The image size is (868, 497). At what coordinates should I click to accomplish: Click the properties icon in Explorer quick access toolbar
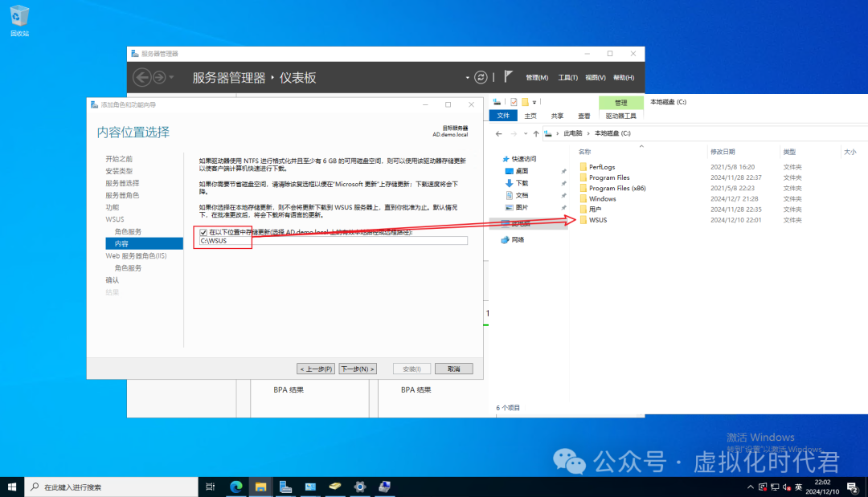tap(514, 102)
